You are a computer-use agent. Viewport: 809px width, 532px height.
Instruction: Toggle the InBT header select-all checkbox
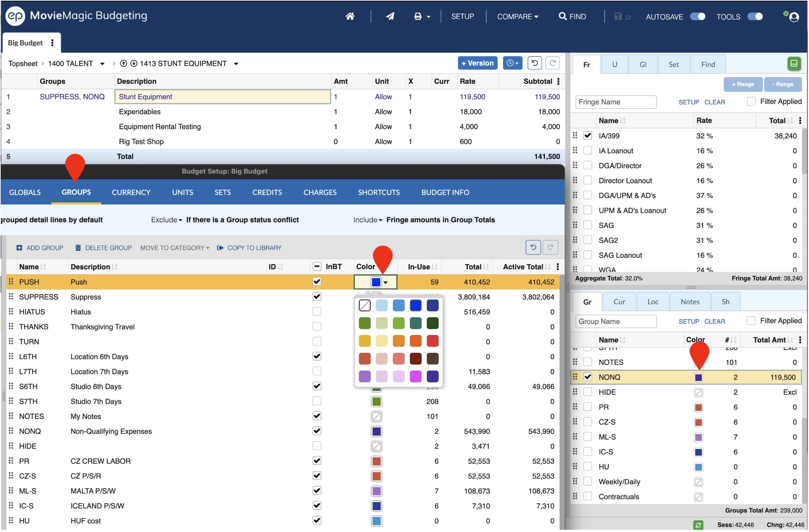click(317, 267)
